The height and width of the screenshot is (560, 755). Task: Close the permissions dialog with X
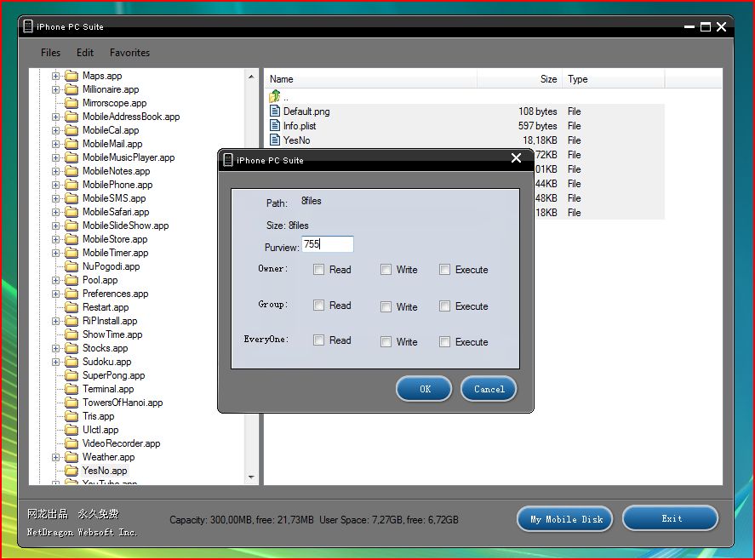(x=516, y=158)
